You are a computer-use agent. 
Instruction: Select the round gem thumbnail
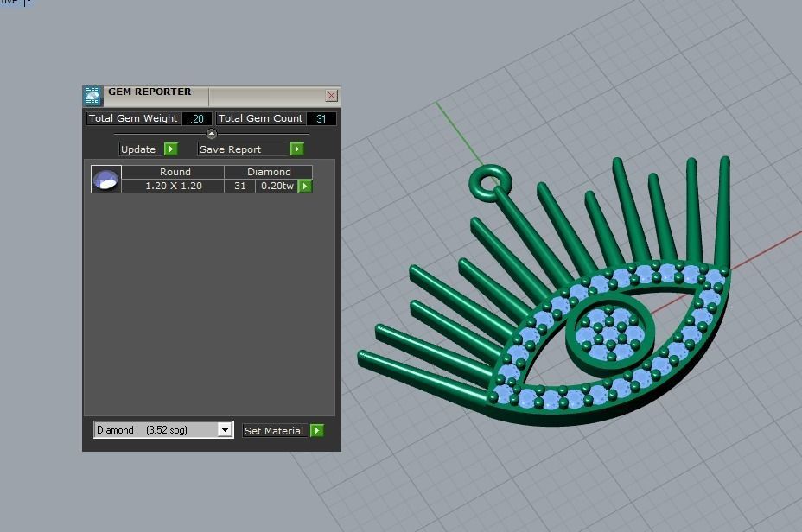coord(106,179)
